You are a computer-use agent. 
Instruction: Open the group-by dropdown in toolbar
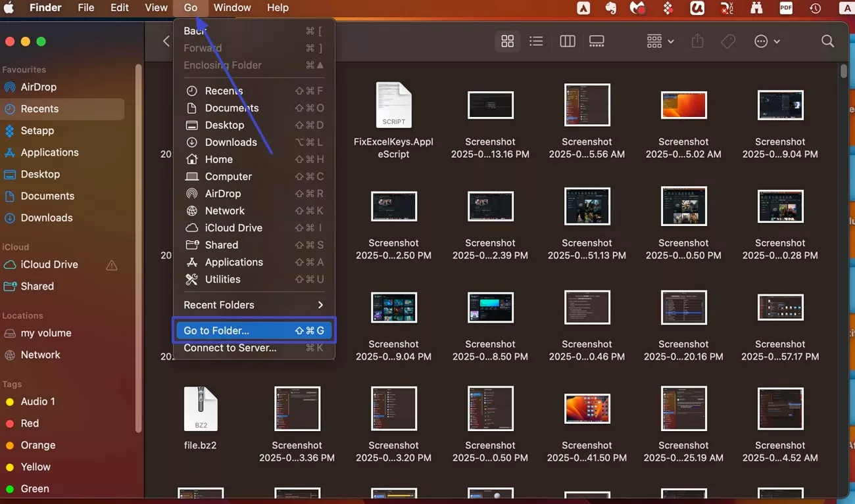(660, 41)
